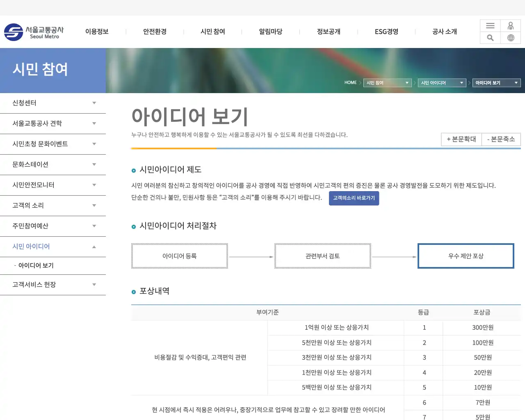This screenshot has height=420, width=525.
Task: Click 부여기준 table header
Action: [267, 313]
